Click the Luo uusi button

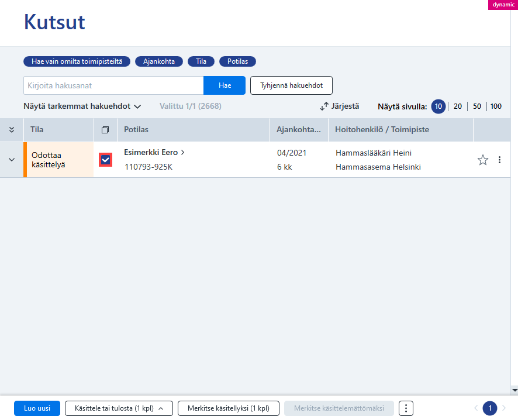[x=37, y=408]
